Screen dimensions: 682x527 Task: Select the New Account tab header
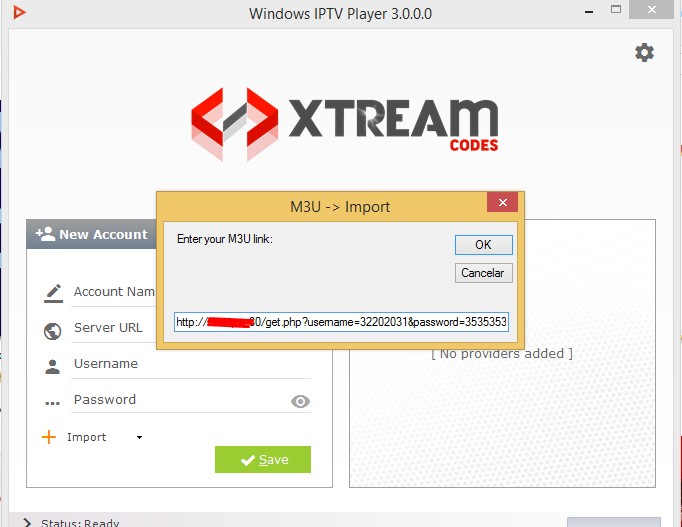tap(92, 234)
